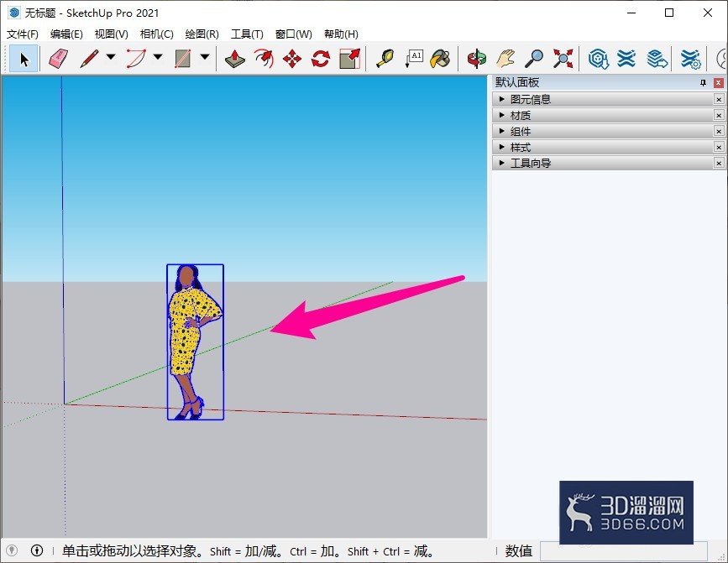Pick the Line pencil tool
Viewport: 728px width, 563px height.
89,59
